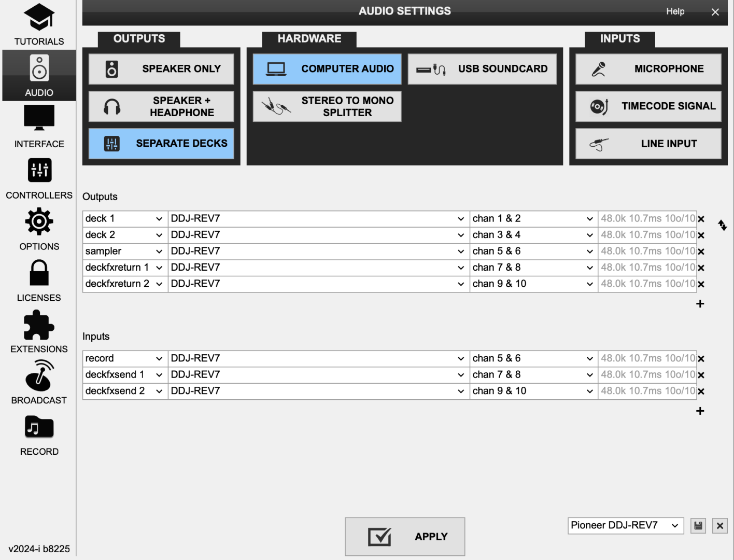Open the Options gear section
Screen dimensions: 734x560
tap(39, 230)
